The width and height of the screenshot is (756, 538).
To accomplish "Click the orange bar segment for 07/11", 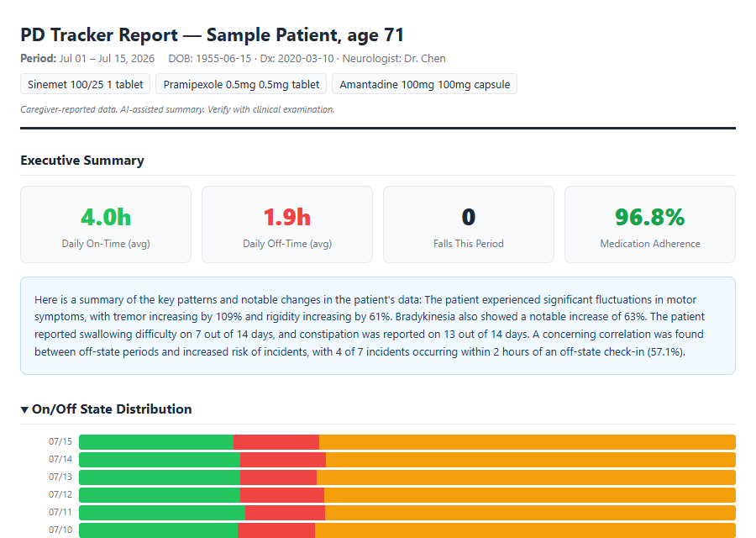I will click(530, 513).
